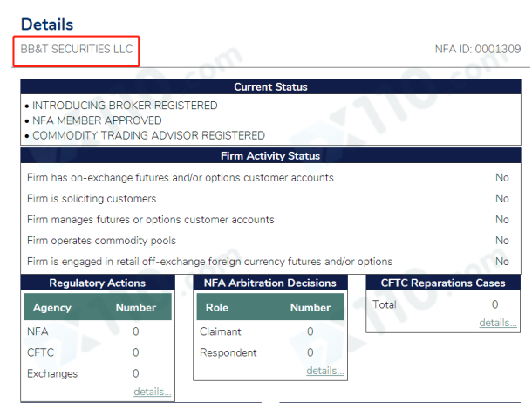Click the No value for commodity pools
Screen dimensions: 532x403
pos(502,241)
